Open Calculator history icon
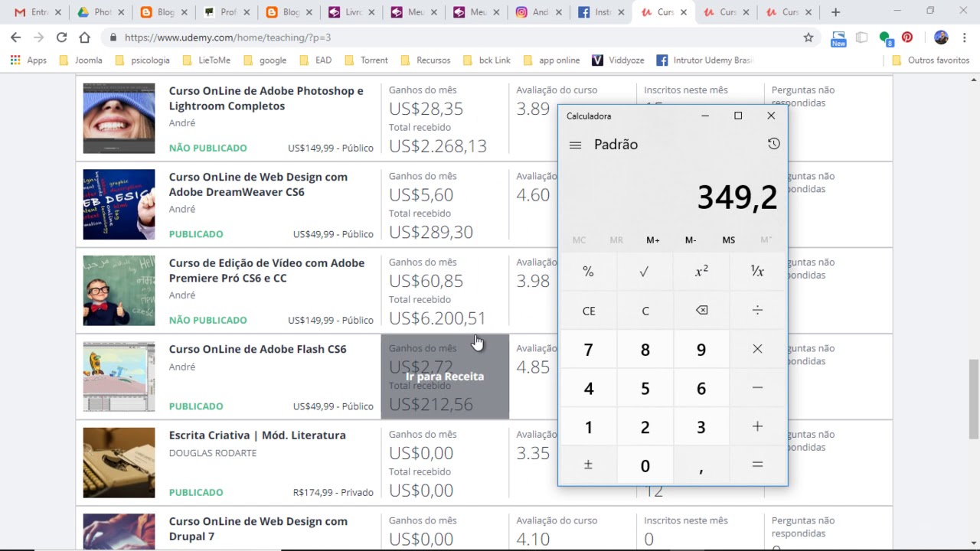Screen dimensions: 980x551 click(773, 144)
